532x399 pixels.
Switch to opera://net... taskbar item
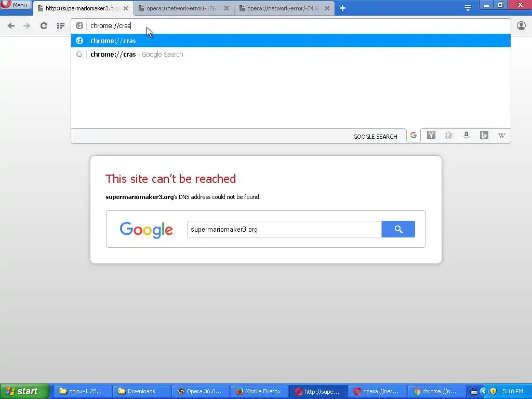point(377,391)
